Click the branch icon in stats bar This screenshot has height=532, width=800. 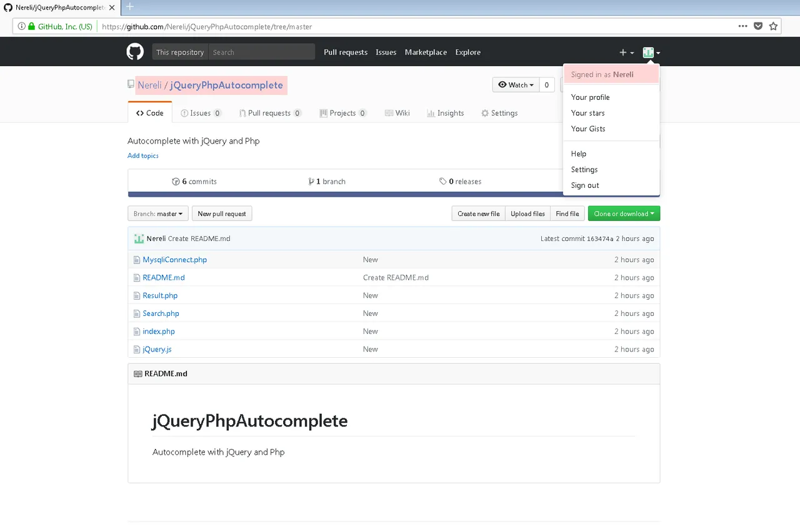click(311, 182)
